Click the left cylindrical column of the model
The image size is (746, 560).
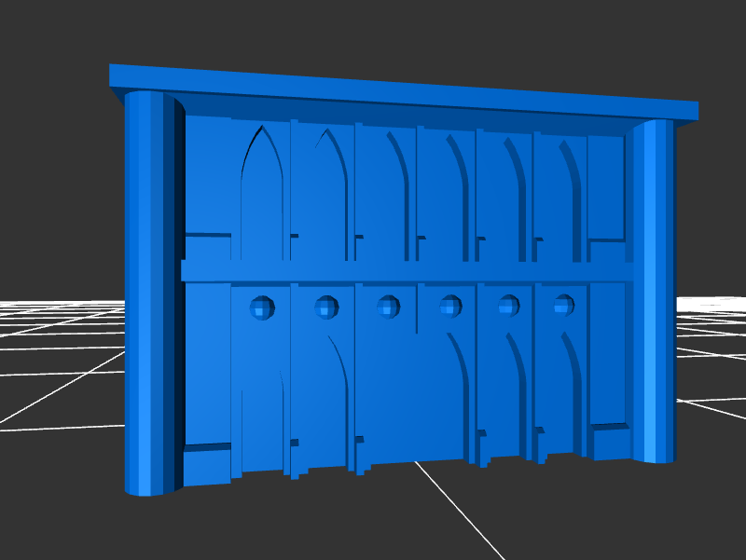click(x=149, y=289)
